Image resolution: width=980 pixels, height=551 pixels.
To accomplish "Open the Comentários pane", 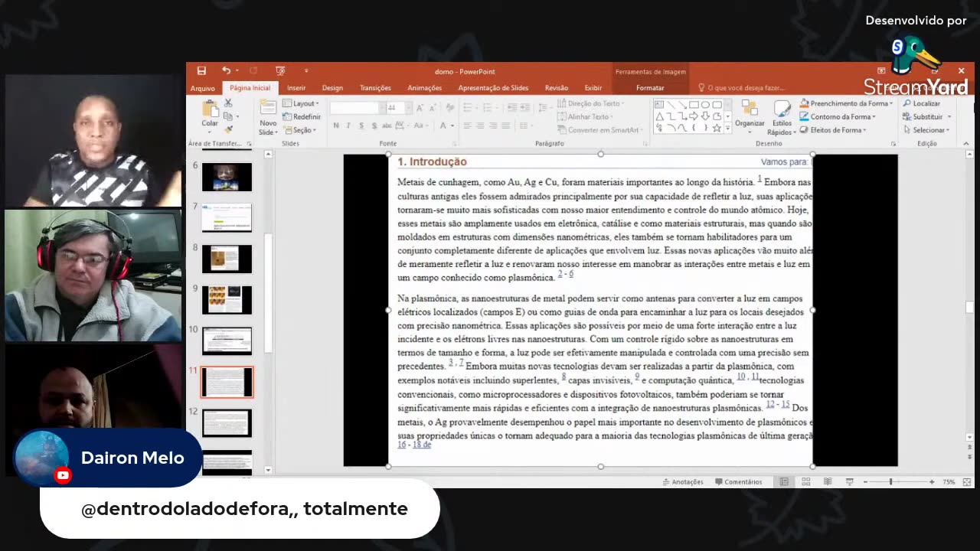I will (739, 481).
